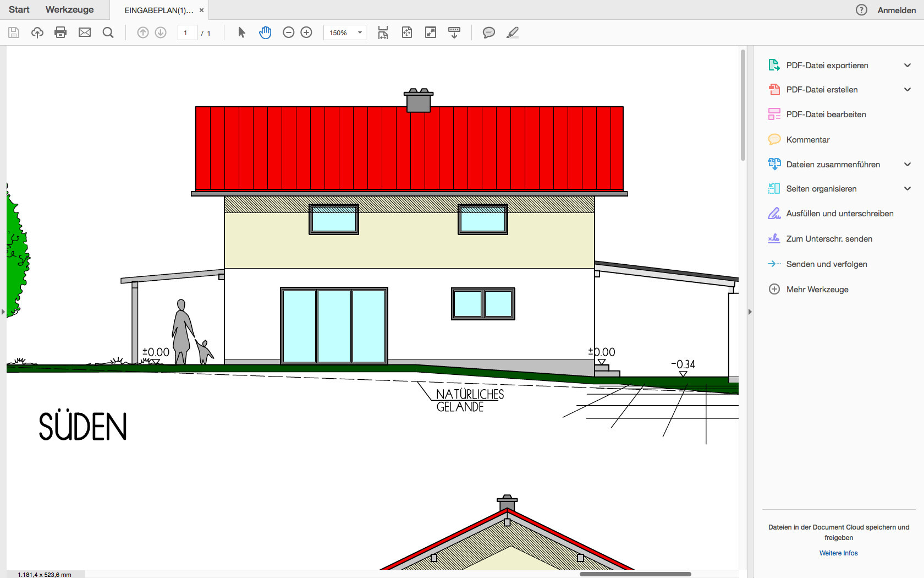The height and width of the screenshot is (578, 924).
Task: Click the zoom out minus icon
Action: 289,32
